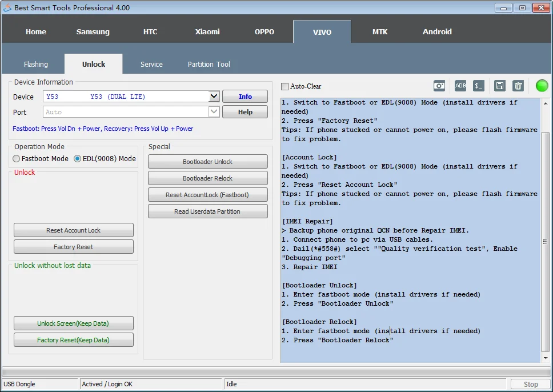Open the MTK tab
Screen dimensions: 553x392
(x=380, y=32)
